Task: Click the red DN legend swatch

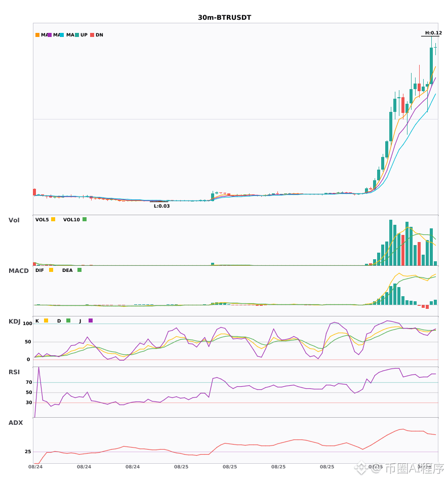Action: point(92,35)
